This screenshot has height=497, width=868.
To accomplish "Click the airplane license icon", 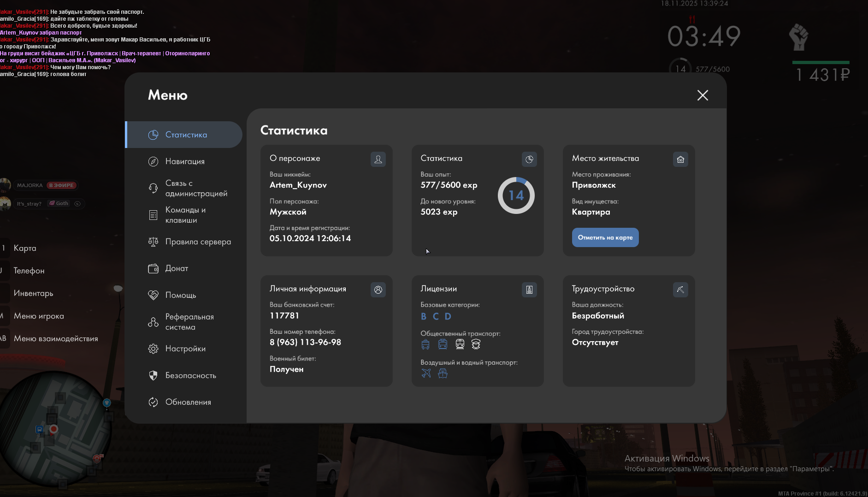I will [x=426, y=373].
